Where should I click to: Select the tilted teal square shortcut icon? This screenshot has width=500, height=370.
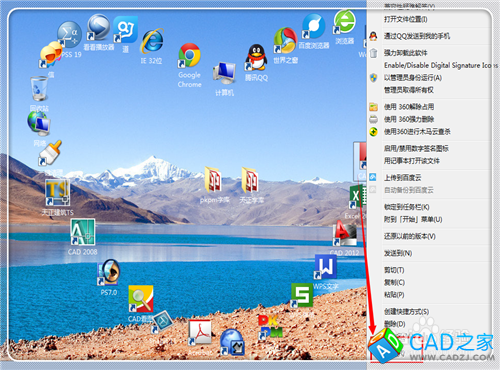(162, 322)
